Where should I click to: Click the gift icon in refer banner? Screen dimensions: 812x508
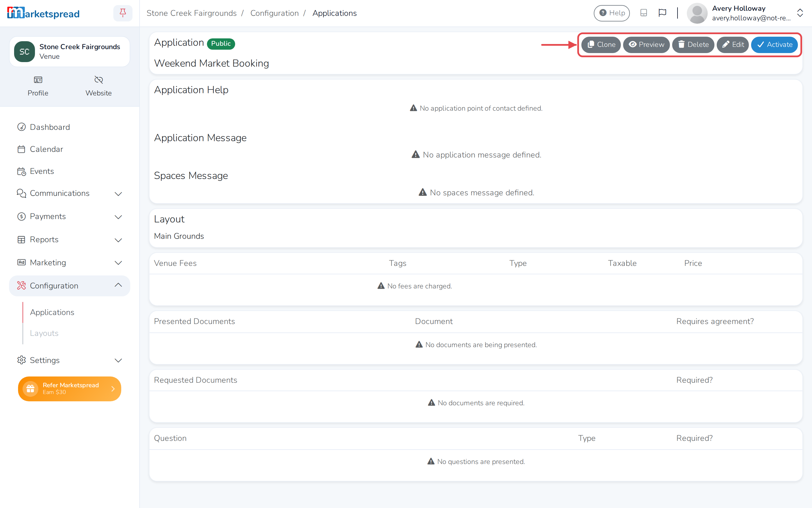[30, 389]
